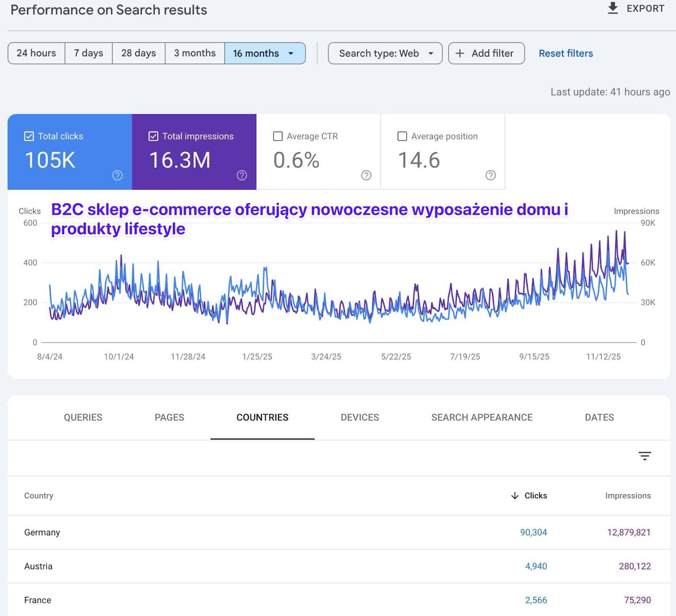
Task: Sort table by Impressions column header
Action: coord(627,496)
